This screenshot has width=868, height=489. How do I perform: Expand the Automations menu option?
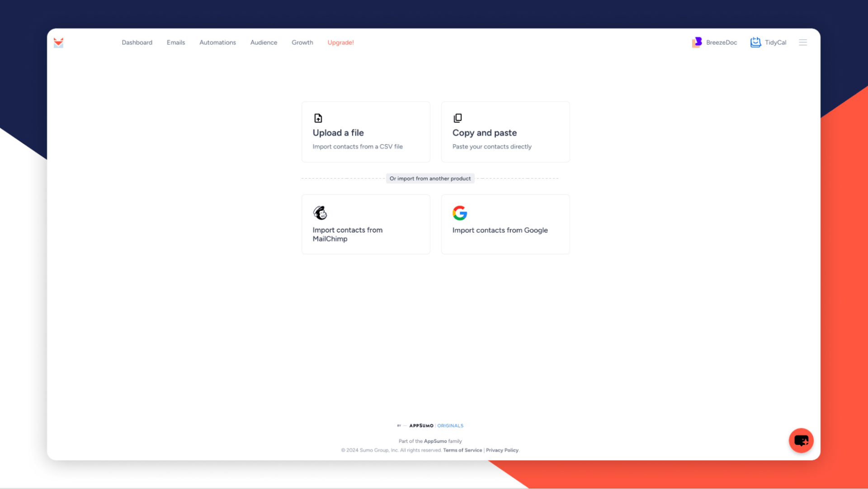(x=217, y=43)
